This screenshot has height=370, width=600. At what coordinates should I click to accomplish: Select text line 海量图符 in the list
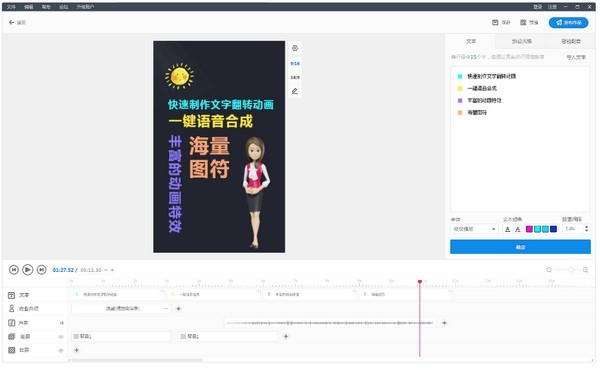(477, 112)
